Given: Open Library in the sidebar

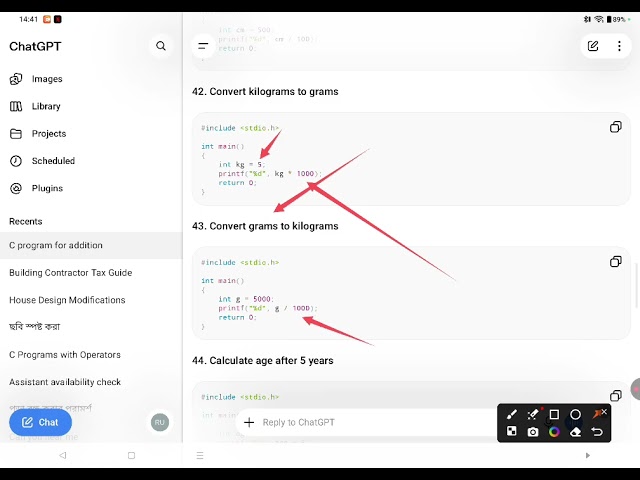Looking at the screenshot, I should [x=35, y=106].
